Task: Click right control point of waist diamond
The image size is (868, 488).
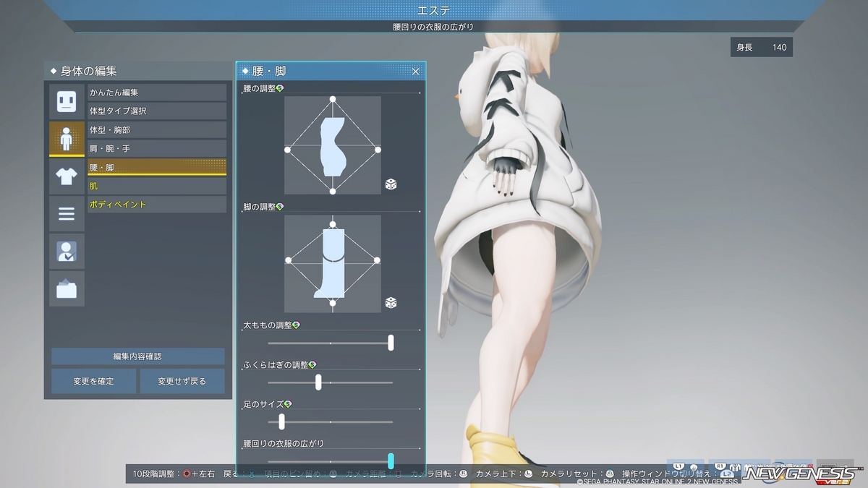Action: pyautogui.click(x=378, y=150)
